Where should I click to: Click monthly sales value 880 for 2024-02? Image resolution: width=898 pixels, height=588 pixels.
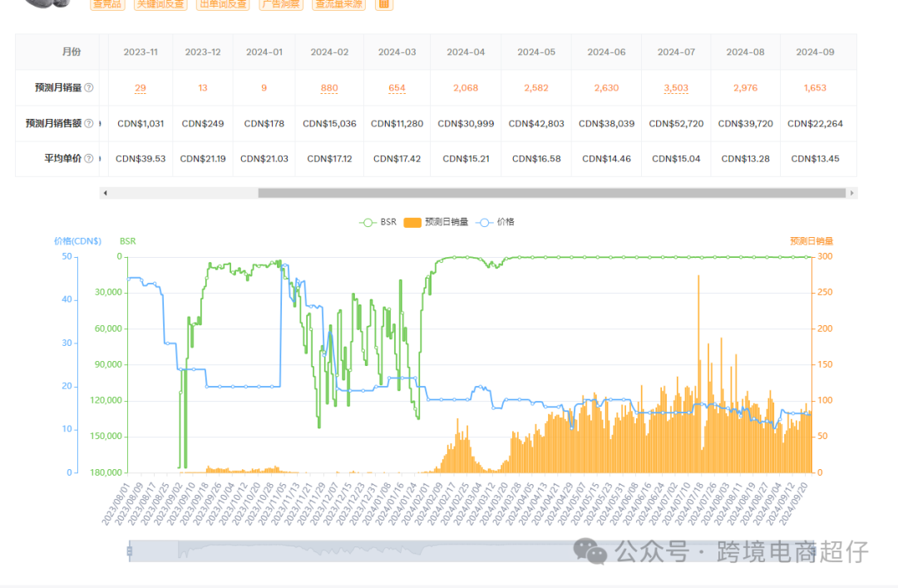[x=329, y=87]
